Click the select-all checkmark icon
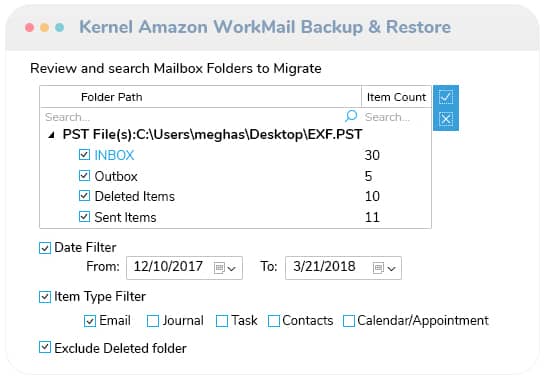Screen dimensions: 545x380 446,97
